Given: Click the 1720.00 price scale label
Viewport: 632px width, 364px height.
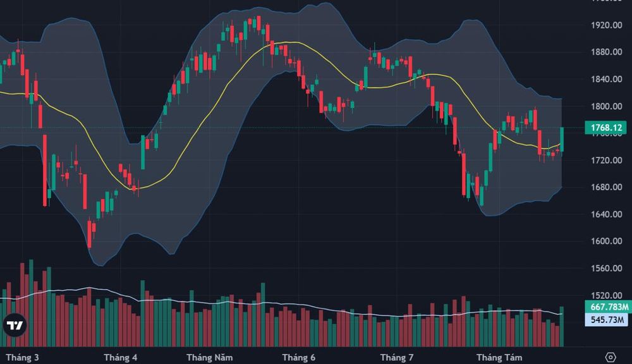Looking at the screenshot, I should (x=607, y=161).
